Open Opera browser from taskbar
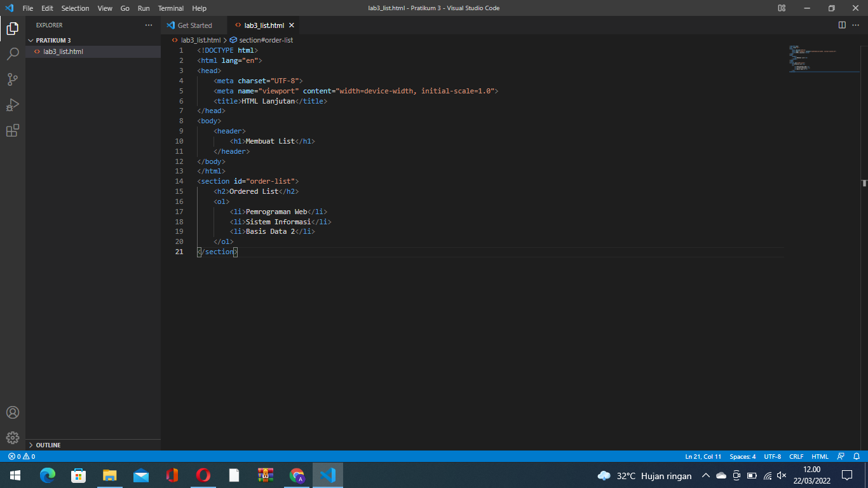This screenshot has width=868, height=488. pos(203,475)
